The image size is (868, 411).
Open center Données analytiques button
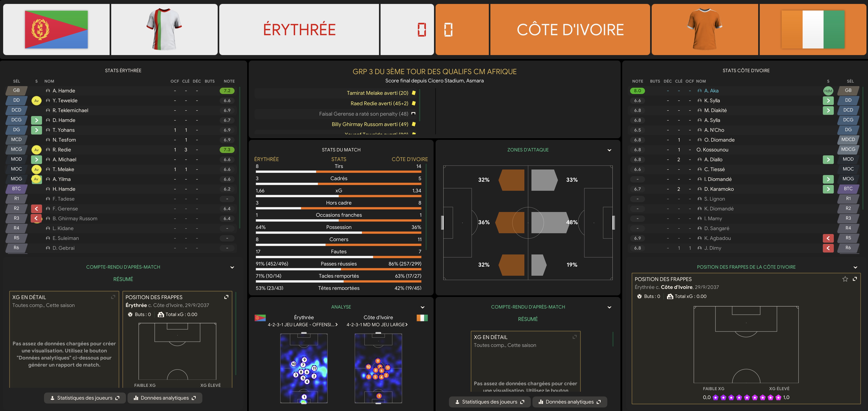tap(570, 402)
